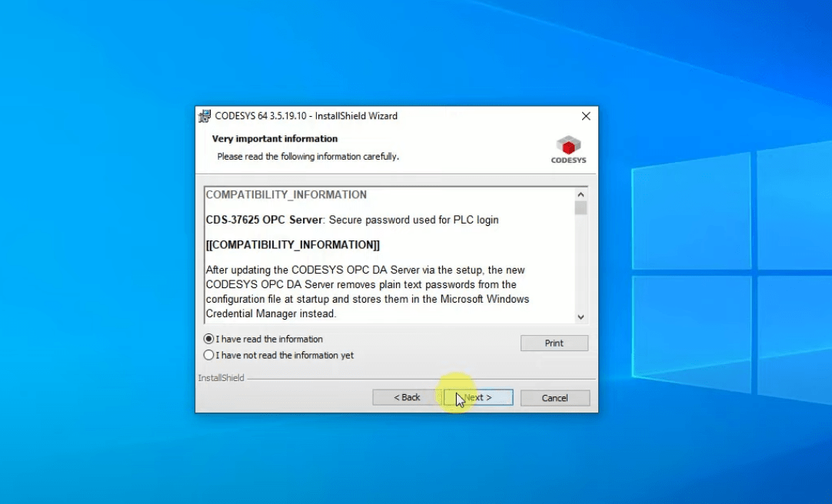
Task: Proceed with the Next button
Action: [478, 397]
